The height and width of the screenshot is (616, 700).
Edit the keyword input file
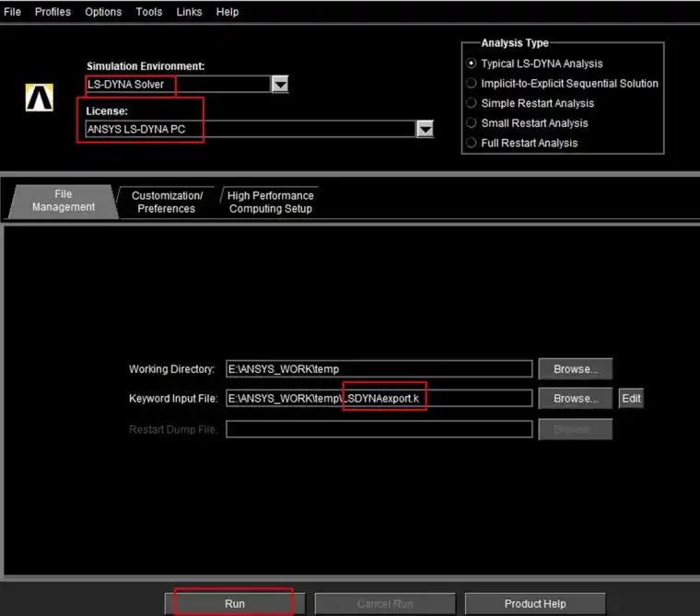click(631, 398)
